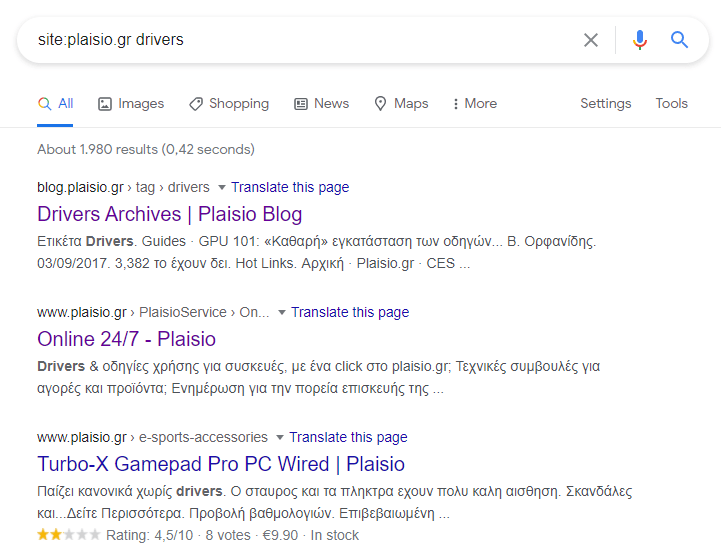Viewport: 721px width, 558px height.
Task: Open the Settings menu
Action: tap(606, 103)
